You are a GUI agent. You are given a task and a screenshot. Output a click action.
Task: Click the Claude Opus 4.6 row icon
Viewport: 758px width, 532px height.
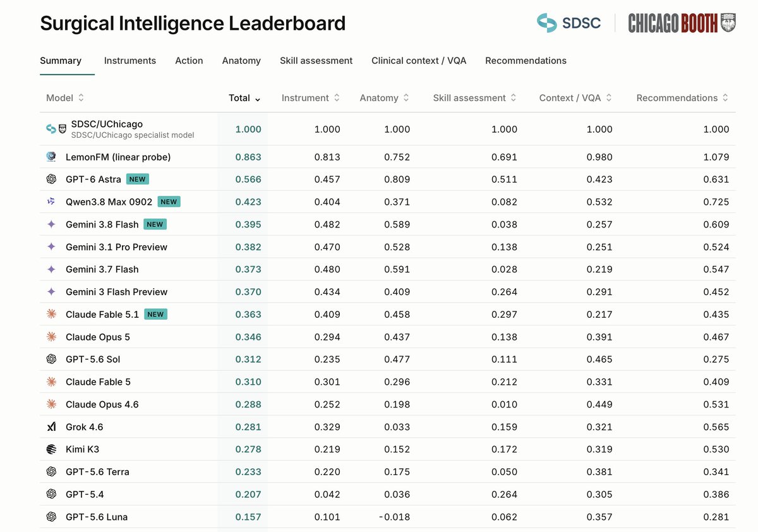point(51,404)
